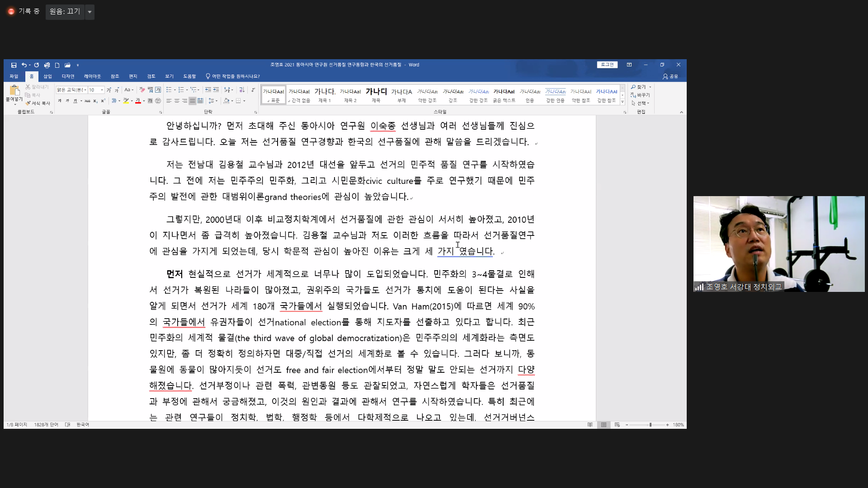Switch to the 레이아웃 ribbon tab
Screen dimensions: 868x488
(x=92, y=76)
